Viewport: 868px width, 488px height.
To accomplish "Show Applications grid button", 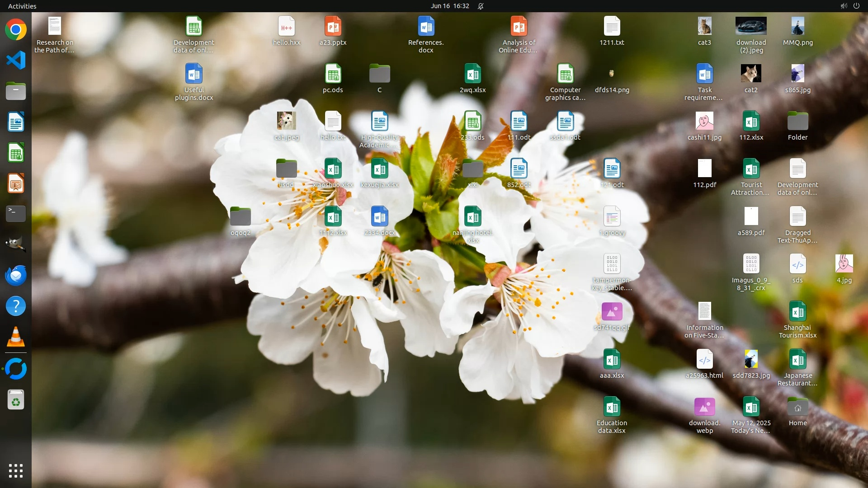I will click(x=16, y=471).
